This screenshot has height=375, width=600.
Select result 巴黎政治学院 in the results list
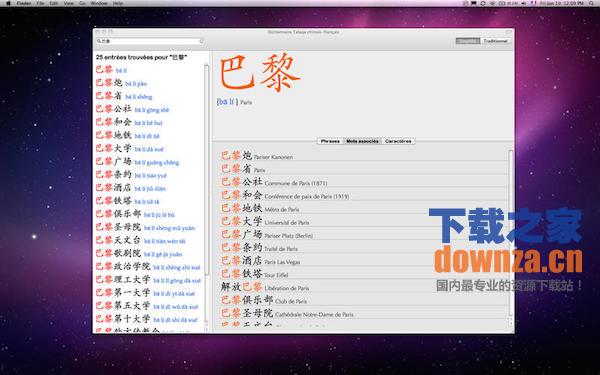point(148,266)
